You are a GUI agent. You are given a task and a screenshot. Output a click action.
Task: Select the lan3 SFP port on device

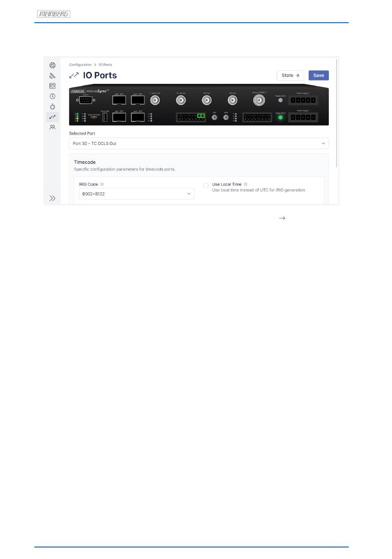coord(138,117)
